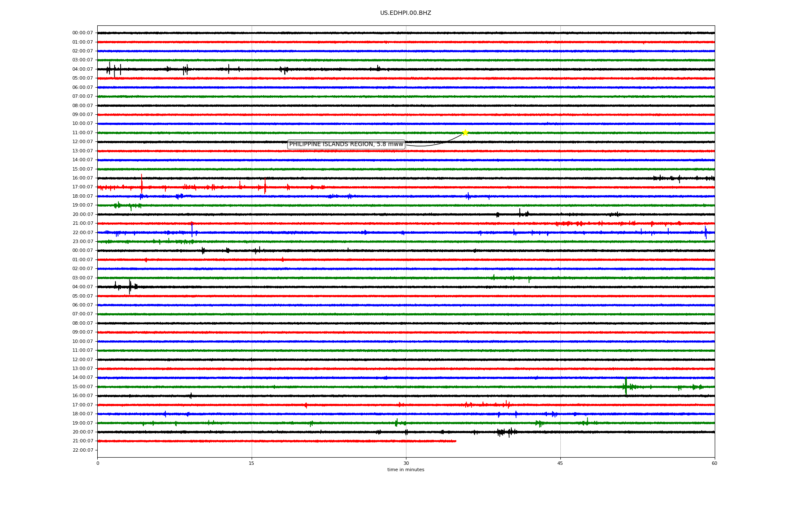Image resolution: width=812 pixels, height=508 pixels.
Task: Click the PHILIPPINE ISLANDS REGION 5.8 mww annotation box
Action: coord(346,144)
